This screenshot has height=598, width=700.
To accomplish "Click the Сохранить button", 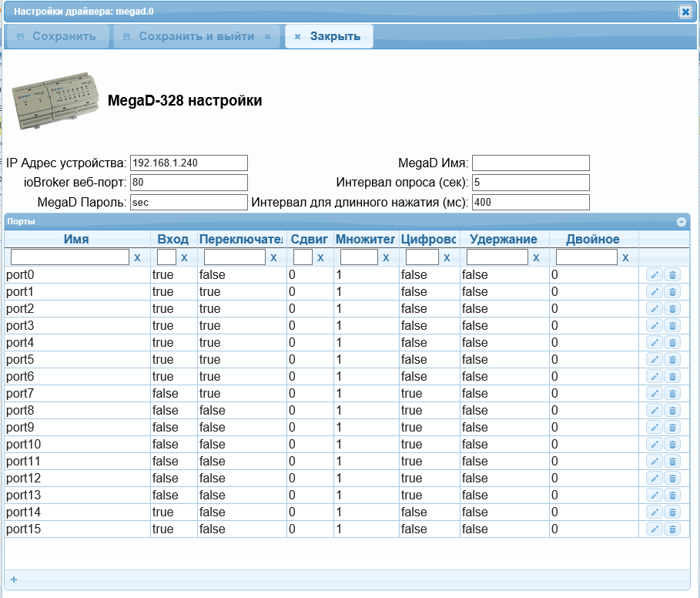I will point(57,36).
